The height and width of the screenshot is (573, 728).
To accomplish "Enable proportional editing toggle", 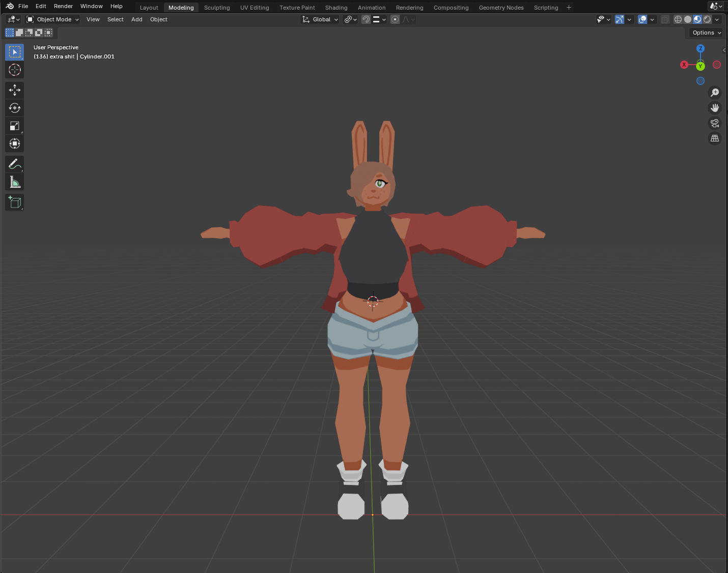I will tap(395, 19).
